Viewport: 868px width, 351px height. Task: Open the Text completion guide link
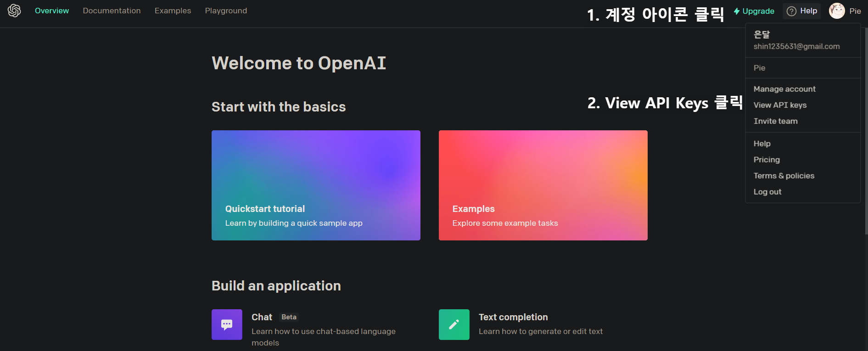click(513, 317)
